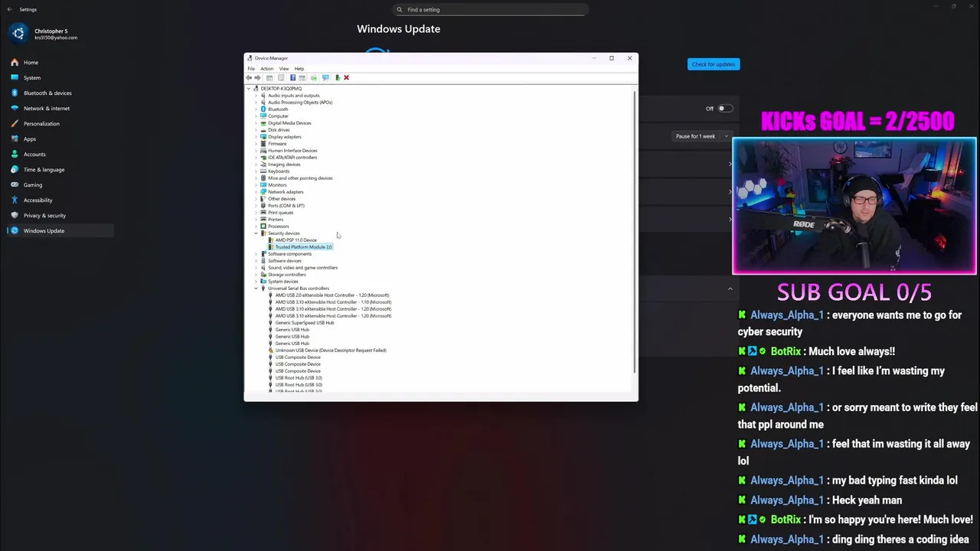The width and height of the screenshot is (980, 551).
Task: Click the red X Uninstall device icon
Action: point(346,77)
